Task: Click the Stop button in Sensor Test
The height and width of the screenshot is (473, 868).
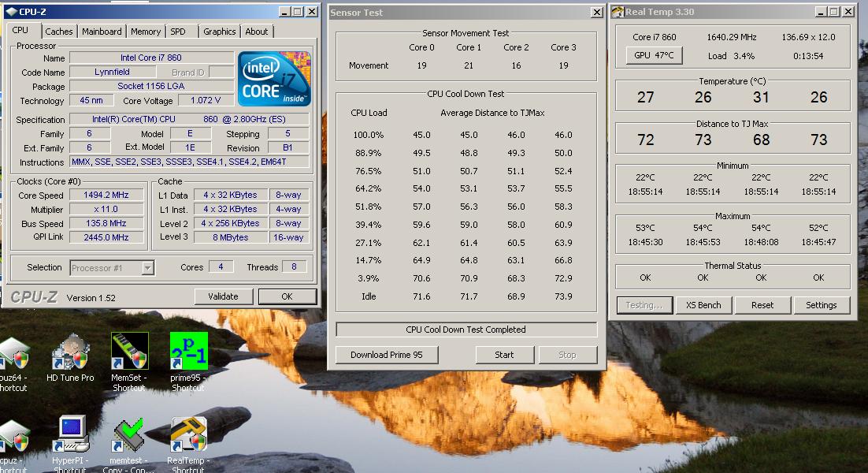Action: (567, 355)
